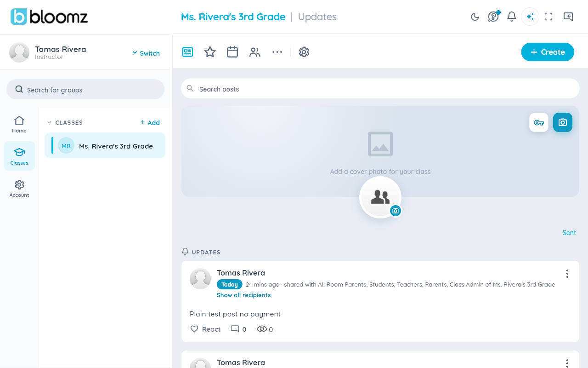Viewport: 588px width, 368px height.
Task: Open Account settings in sidebar
Action: (x=19, y=189)
